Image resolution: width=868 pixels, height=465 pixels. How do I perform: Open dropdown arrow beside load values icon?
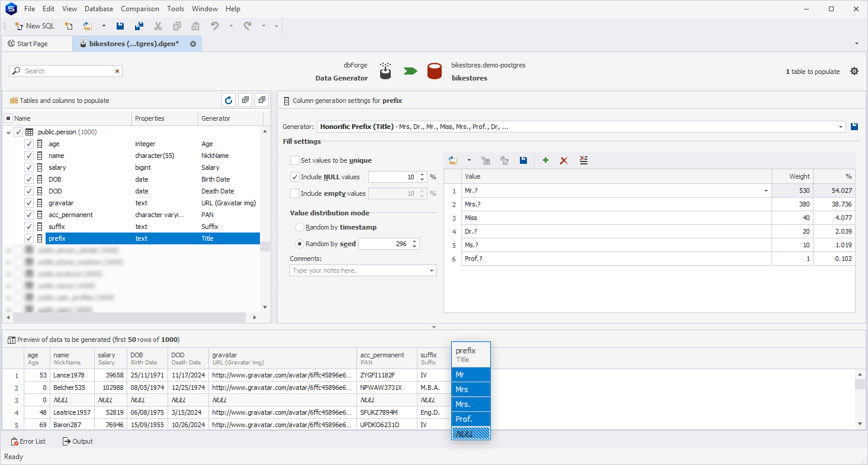[x=469, y=160]
